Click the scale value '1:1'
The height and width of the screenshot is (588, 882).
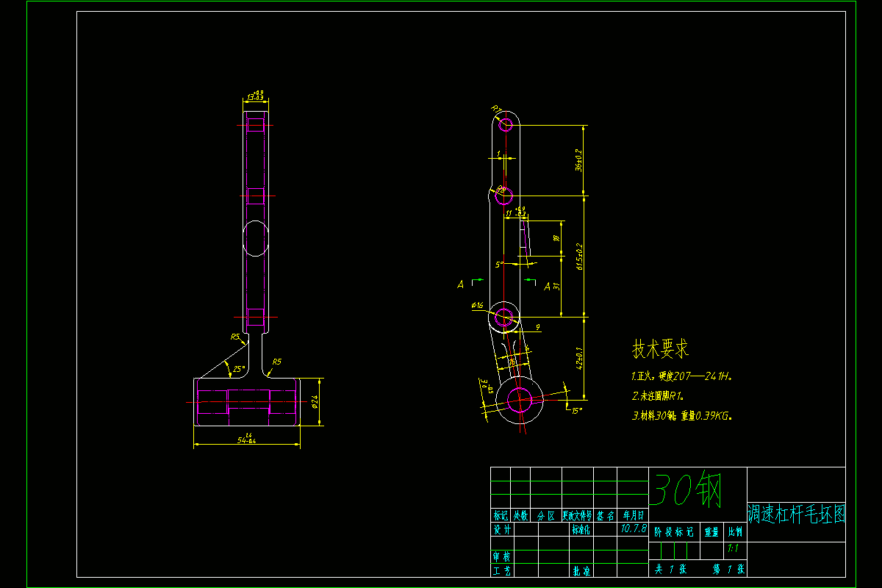point(734,549)
